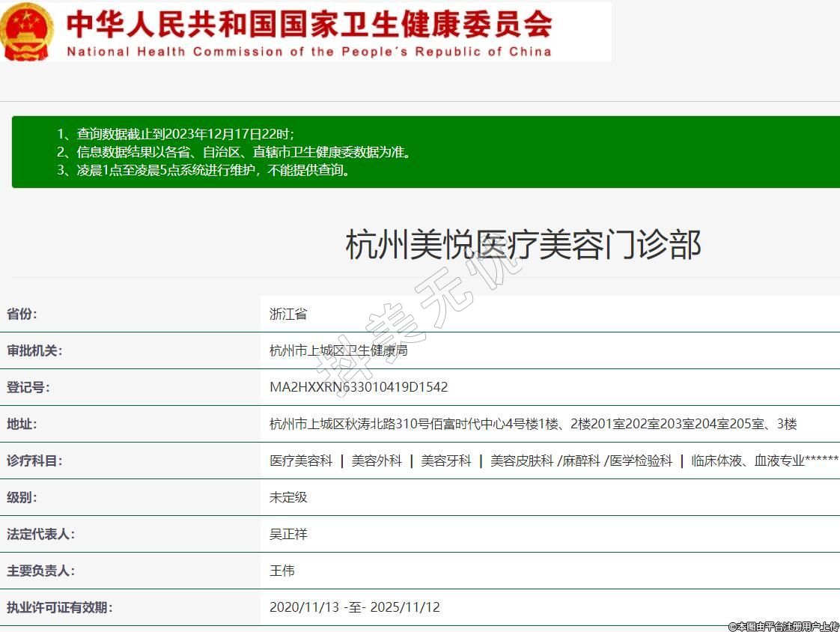The width and height of the screenshot is (840, 632).
Task: Click the clinic name heading 杭州美悦医疗美容门诊部
Action: [x=523, y=245]
